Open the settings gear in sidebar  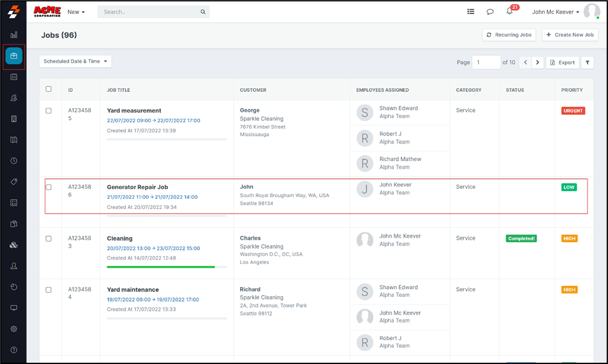14,329
